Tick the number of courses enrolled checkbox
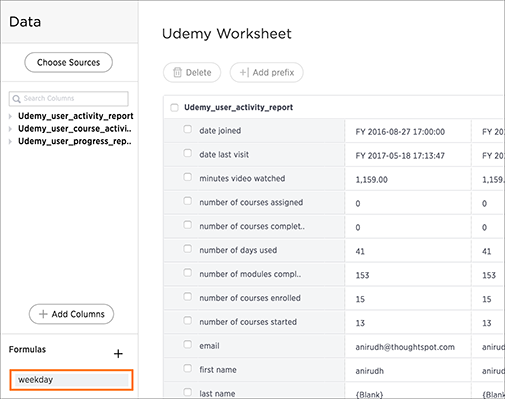Viewport: 505px width, 399px height. coord(188,296)
